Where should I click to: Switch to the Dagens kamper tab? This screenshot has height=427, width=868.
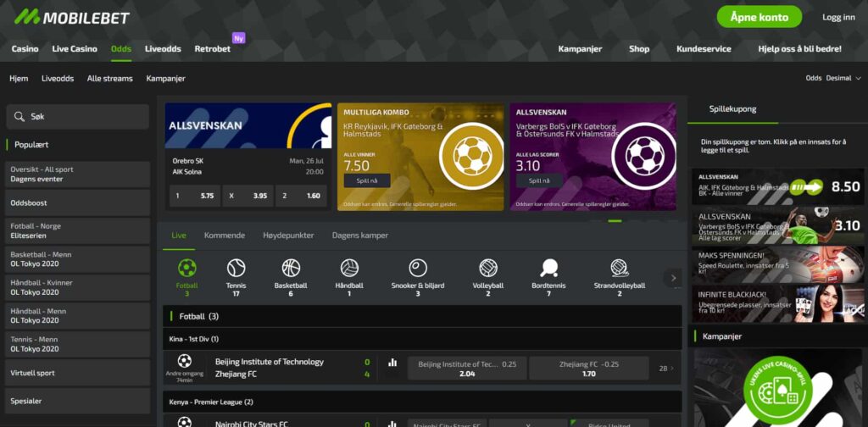coord(359,235)
